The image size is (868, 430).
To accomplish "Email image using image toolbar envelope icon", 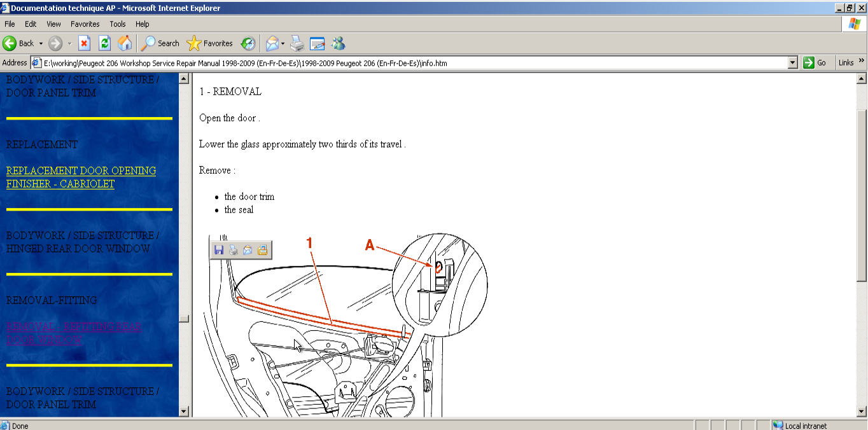I will pyautogui.click(x=248, y=250).
